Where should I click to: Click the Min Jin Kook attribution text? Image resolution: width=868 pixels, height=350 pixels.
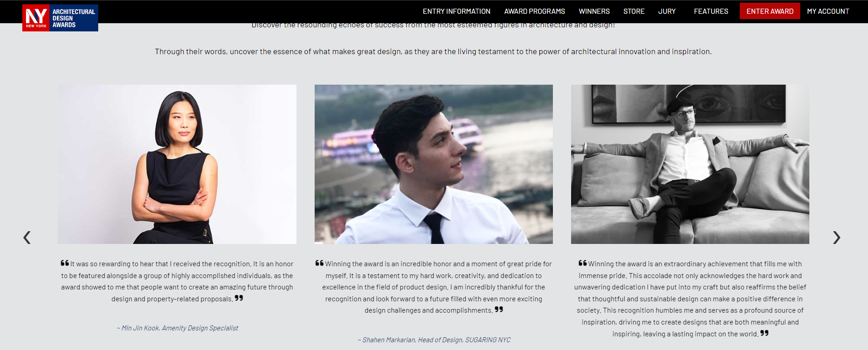[x=177, y=328]
